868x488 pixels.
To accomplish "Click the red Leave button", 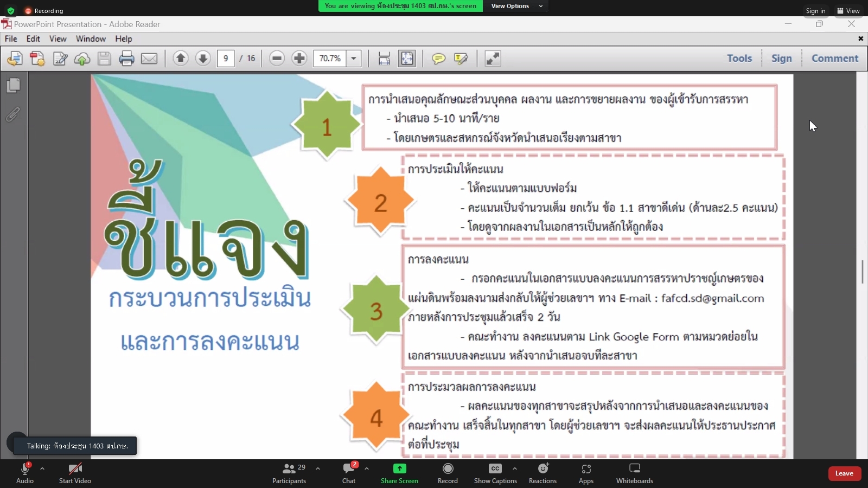I will point(844,473).
